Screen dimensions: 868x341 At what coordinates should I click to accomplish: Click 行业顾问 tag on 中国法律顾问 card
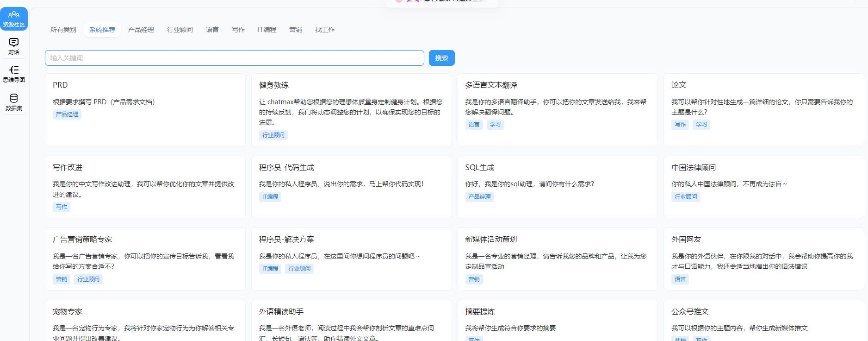coord(686,197)
